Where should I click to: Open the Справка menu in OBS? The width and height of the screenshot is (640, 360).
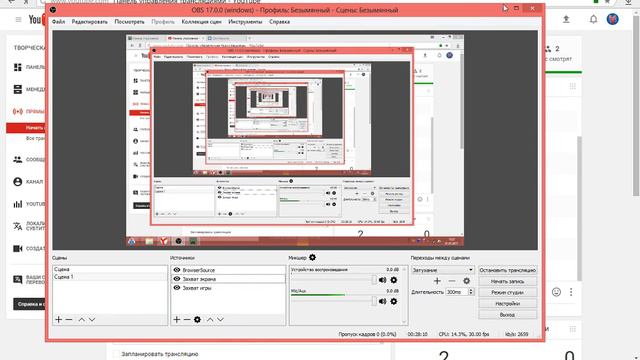tap(280, 22)
